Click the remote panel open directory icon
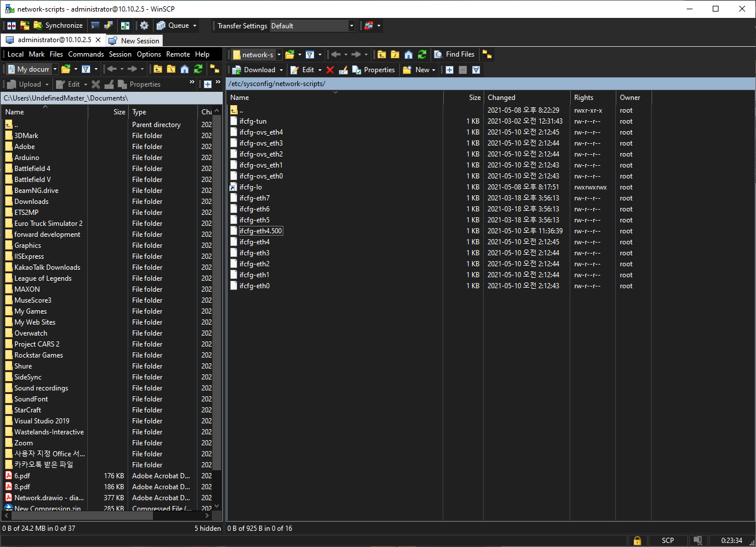The width and height of the screenshot is (756, 547). click(x=290, y=55)
